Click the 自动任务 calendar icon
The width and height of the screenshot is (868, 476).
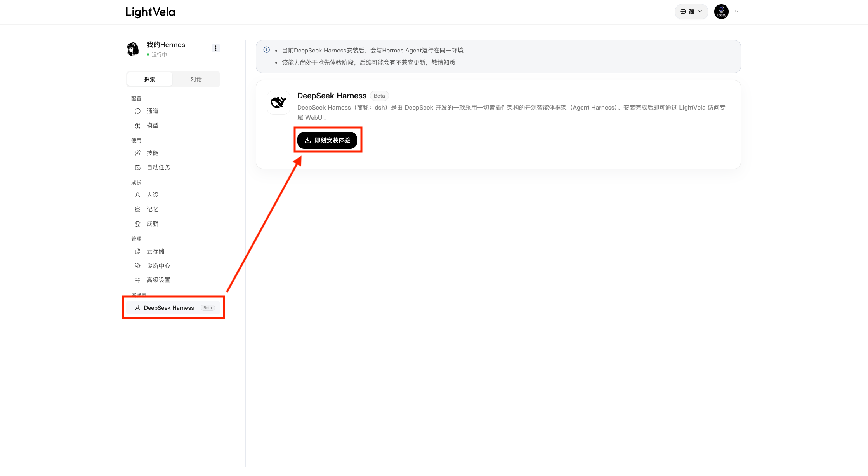click(x=137, y=167)
